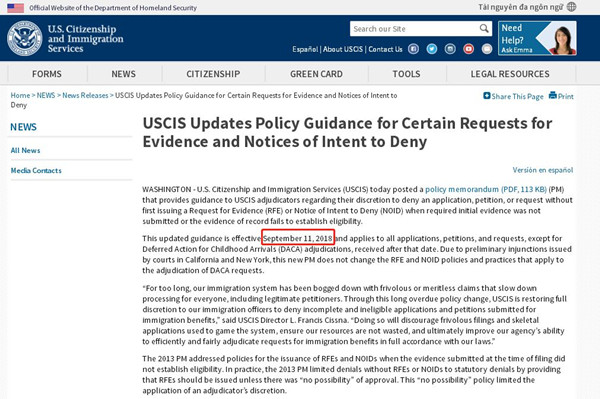Open the USCIS Twitter icon
Image resolution: width=600 pixels, height=399 pixels.
click(x=432, y=49)
